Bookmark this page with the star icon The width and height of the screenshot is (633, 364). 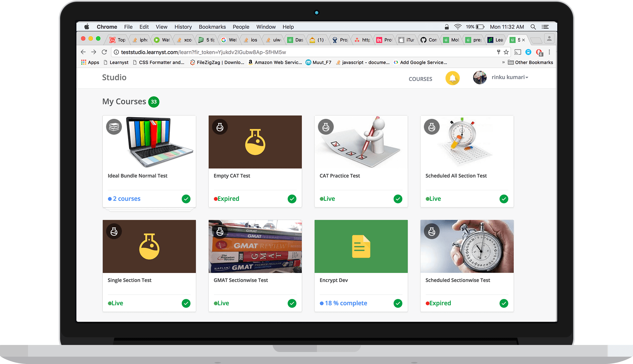pyautogui.click(x=506, y=52)
